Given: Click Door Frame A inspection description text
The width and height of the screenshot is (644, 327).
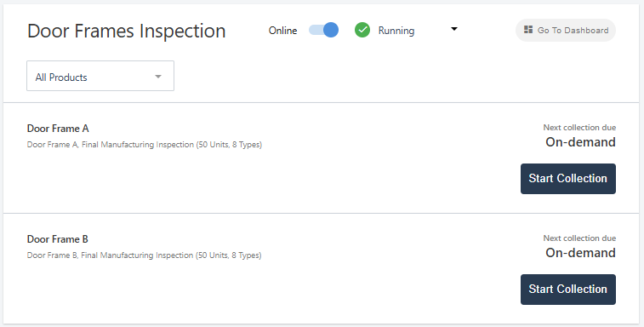Looking at the screenshot, I should coord(145,145).
